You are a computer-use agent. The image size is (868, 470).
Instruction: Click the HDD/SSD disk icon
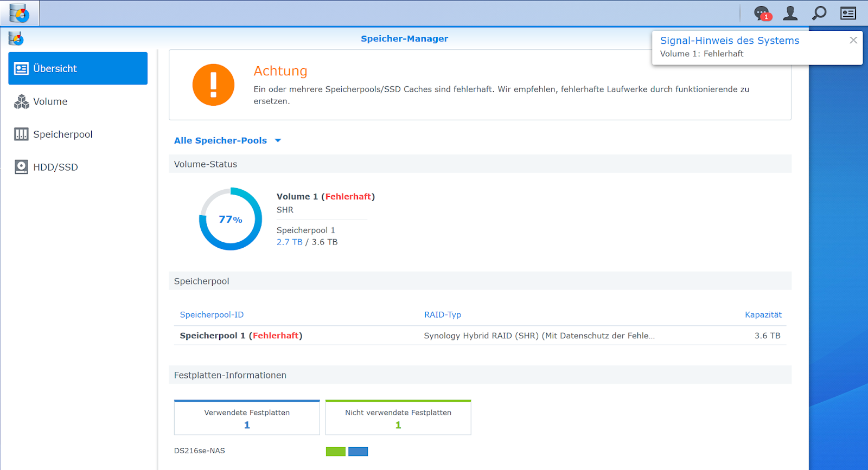point(21,167)
